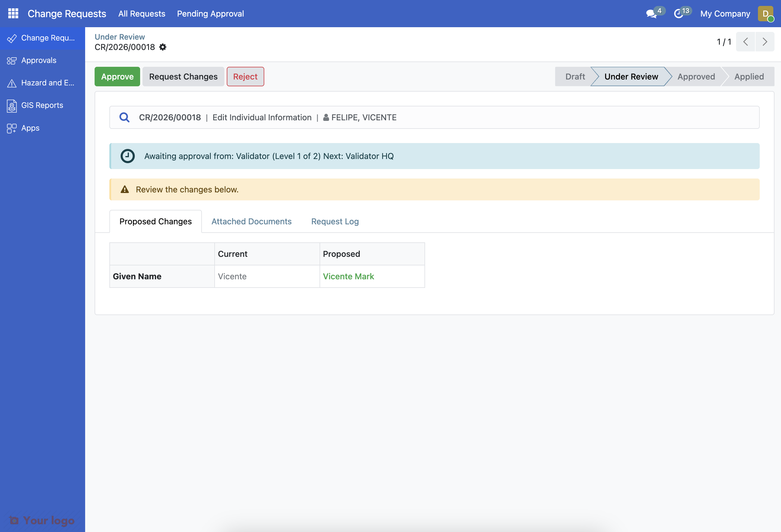Open Approvals in the sidebar
781x532 pixels.
pos(42,61)
